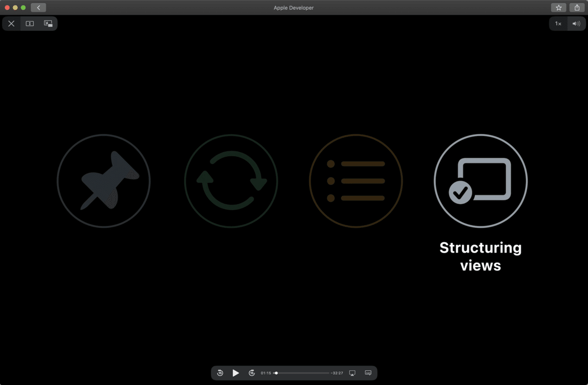This screenshot has height=385, width=588.
Task: Click the pushpin circle graphic in video
Action: click(104, 181)
